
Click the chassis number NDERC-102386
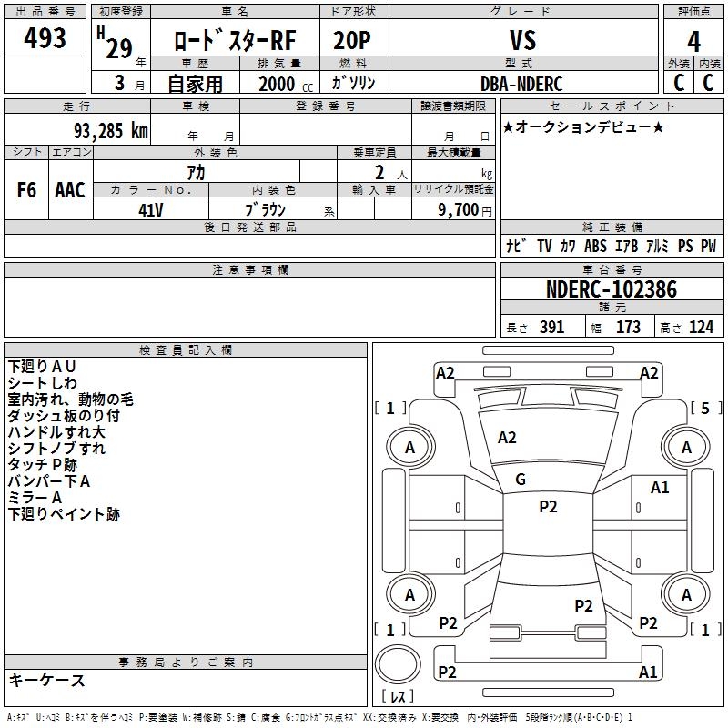click(x=611, y=289)
